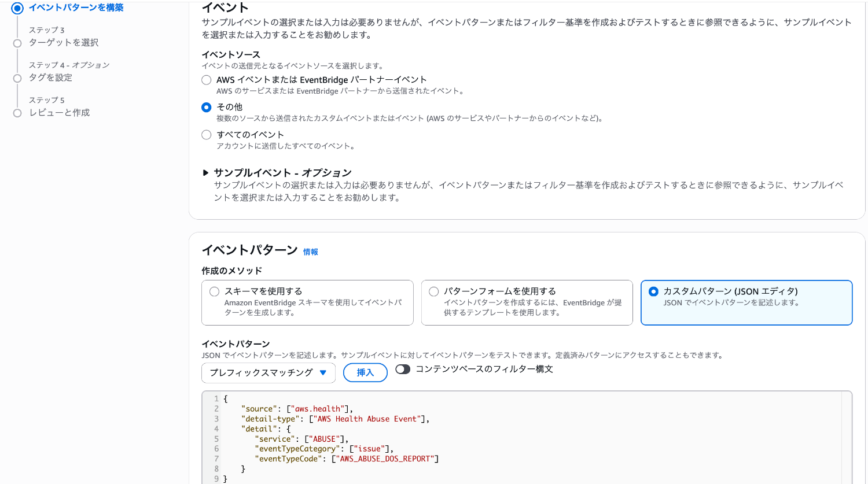Pick the スキーマを使用する creation method
868x484 pixels.
[215, 292]
